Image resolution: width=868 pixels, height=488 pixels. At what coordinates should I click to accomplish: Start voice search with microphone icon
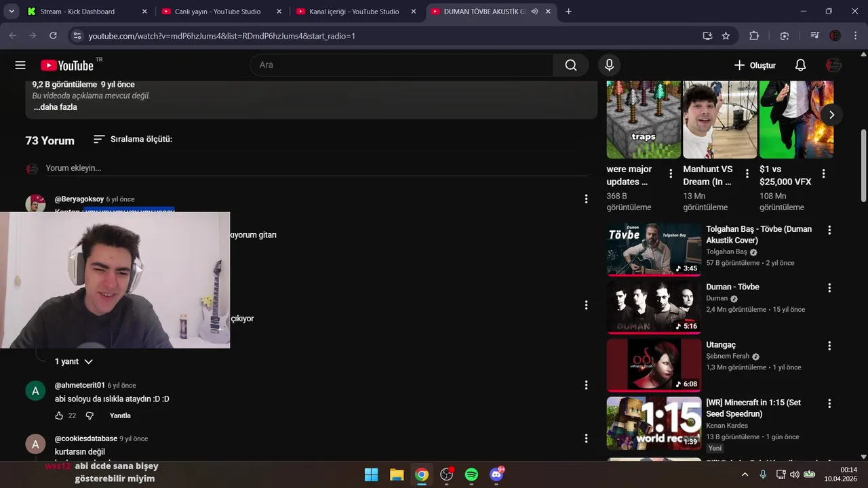[x=609, y=65]
